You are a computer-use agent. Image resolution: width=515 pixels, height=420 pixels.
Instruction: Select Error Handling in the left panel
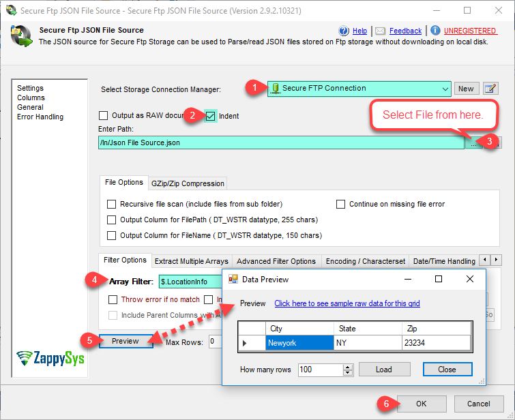click(x=40, y=117)
